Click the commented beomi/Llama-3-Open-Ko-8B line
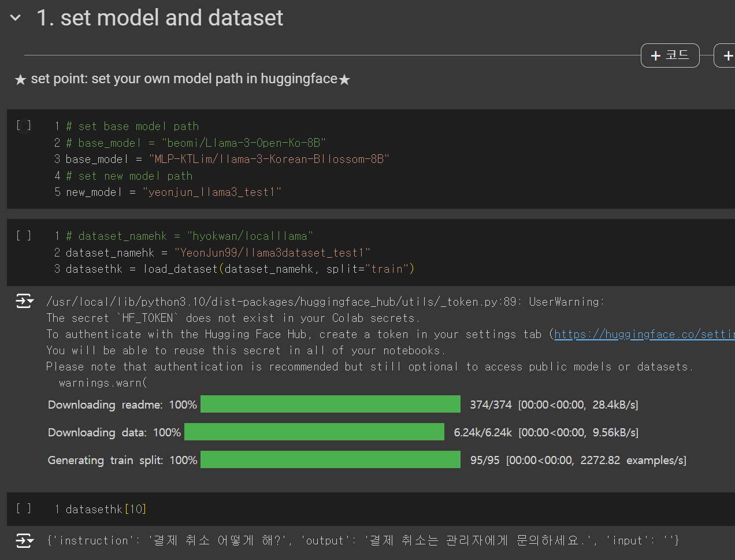The image size is (735, 560). 196,143
